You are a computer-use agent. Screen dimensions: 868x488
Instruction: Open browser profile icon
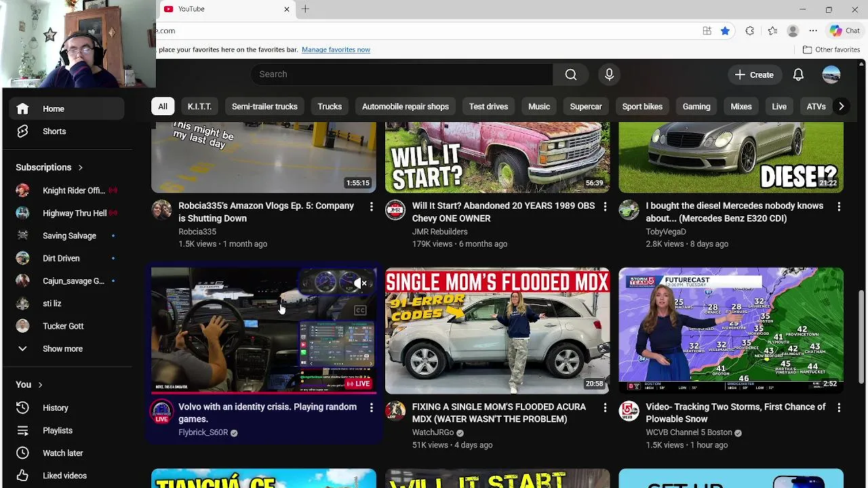[793, 30]
